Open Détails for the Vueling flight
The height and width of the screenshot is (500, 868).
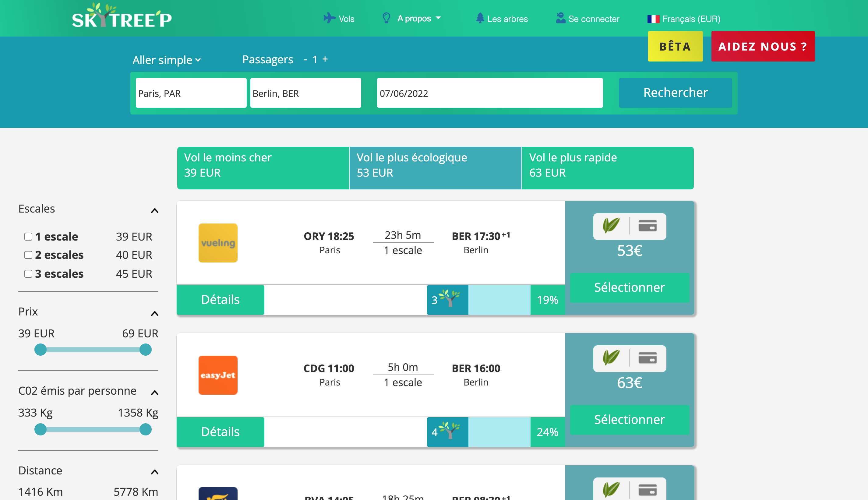tap(220, 300)
